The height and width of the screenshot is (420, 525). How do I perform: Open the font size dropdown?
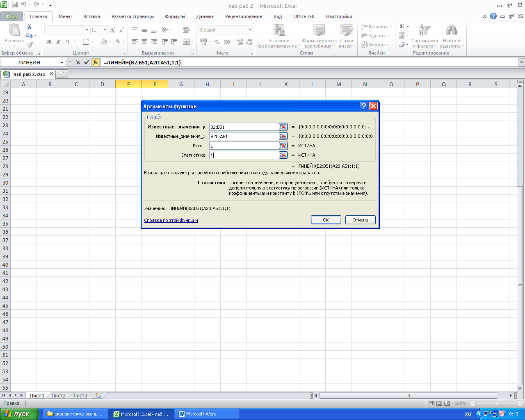tap(105, 30)
